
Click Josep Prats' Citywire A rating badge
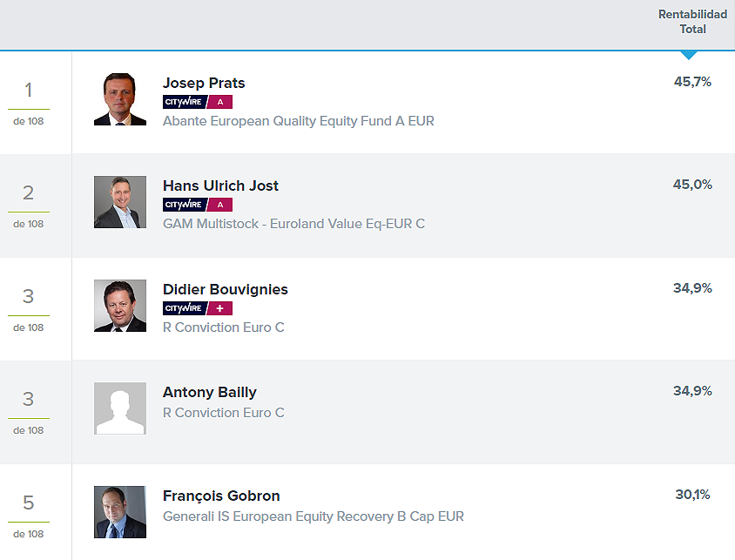pos(198,102)
